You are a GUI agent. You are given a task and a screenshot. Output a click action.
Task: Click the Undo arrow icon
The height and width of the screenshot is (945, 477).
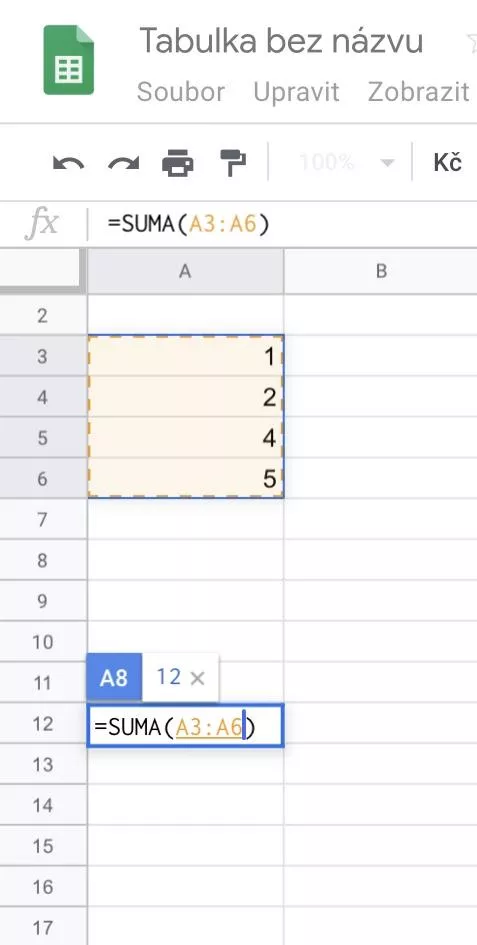(x=68, y=163)
